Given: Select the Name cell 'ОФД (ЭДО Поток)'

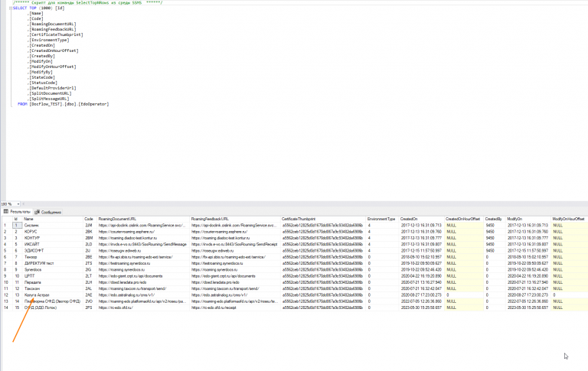Looking at the screenshot, I should coord(53,308).
